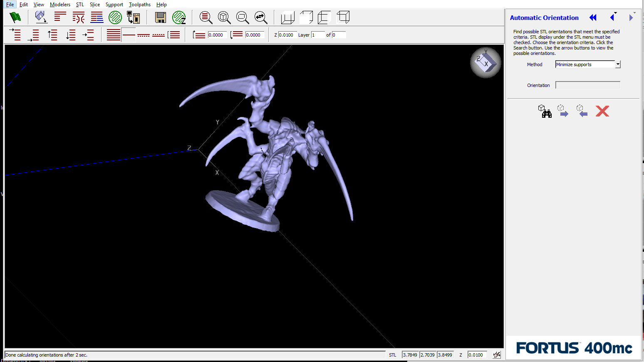Click the green hatched toolpaths circle icon

tap(115, 17)
